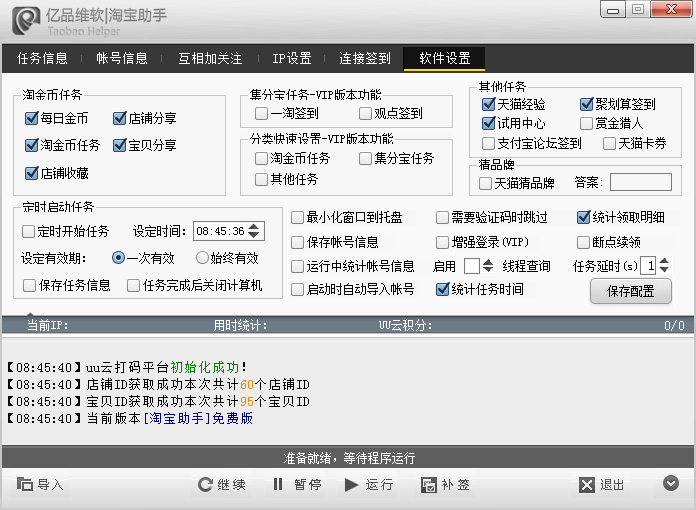Decrease 设定时间 with the down arrow
The width and height of the screenshot is (696, 510).
[x=253, y=235]
